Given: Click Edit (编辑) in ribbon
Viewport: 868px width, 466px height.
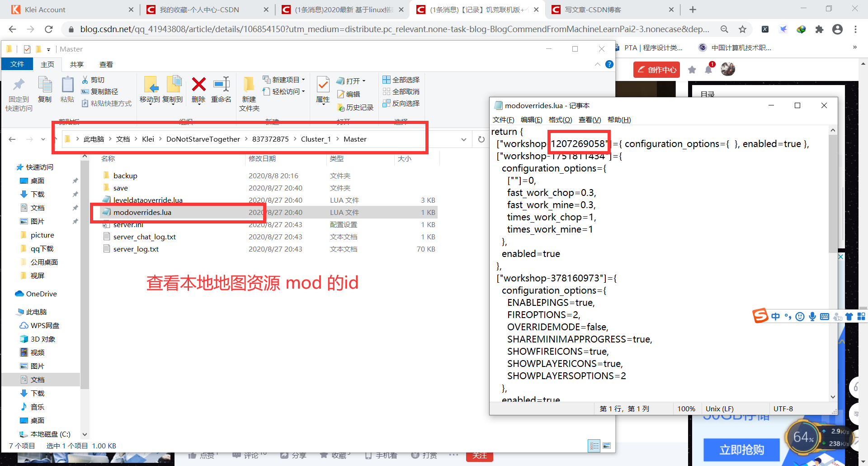Looking at the screenshot, I should [349, 94].
